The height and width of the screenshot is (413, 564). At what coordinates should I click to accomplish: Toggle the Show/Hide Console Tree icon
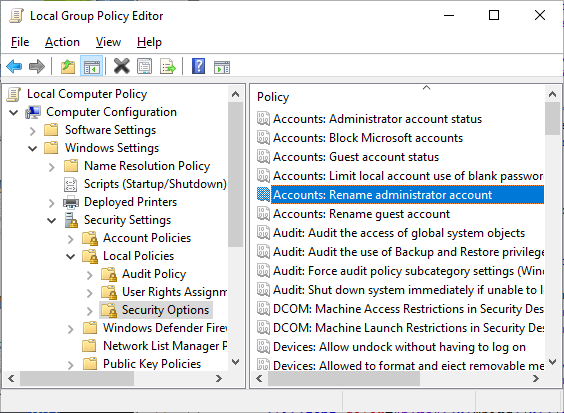coord(91,67)
